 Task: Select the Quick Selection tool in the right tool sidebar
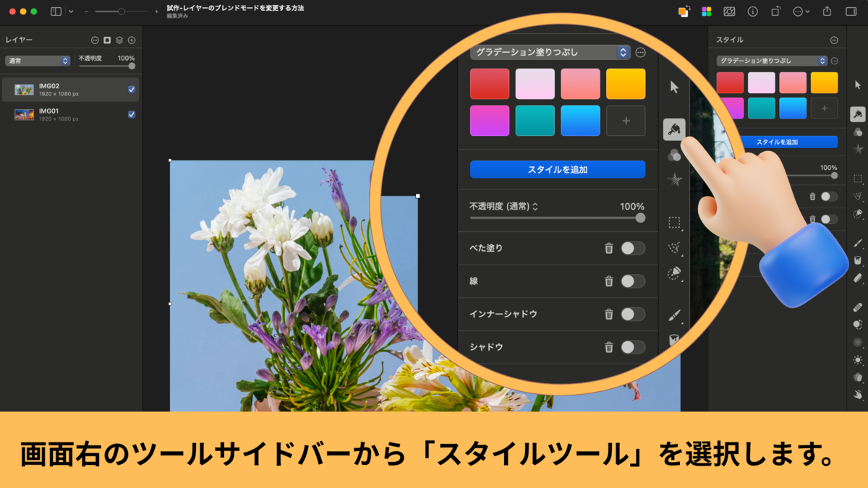click(x=858, y=214)
